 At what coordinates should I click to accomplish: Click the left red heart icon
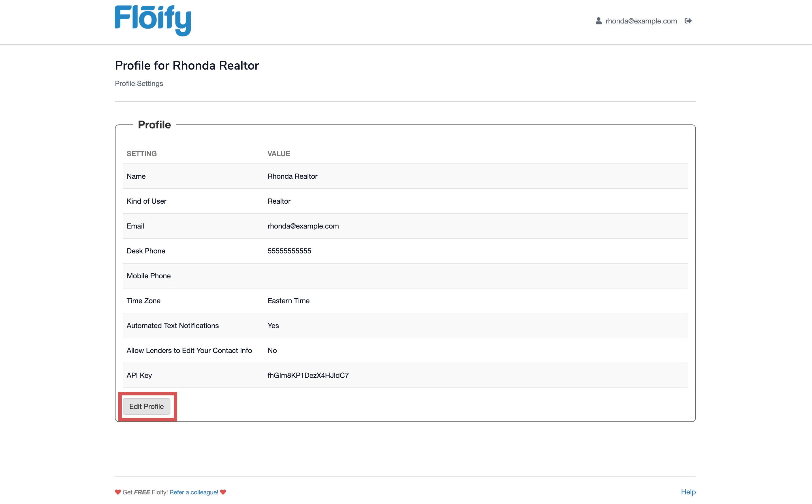(118, 492)
